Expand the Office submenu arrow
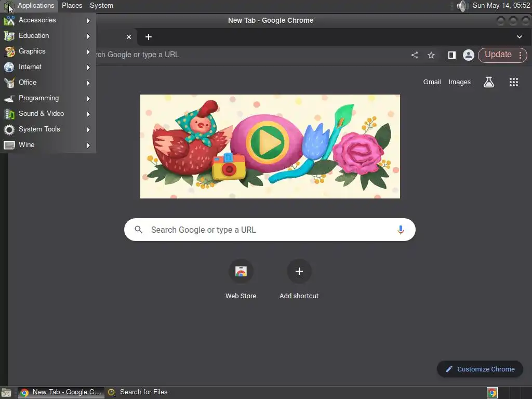 (x=88, y=83)
